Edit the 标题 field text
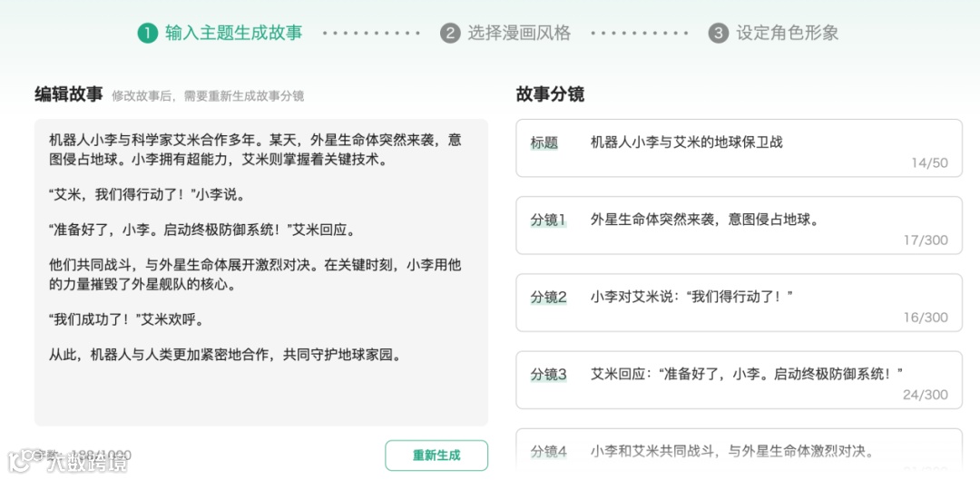 click(686, 142)
